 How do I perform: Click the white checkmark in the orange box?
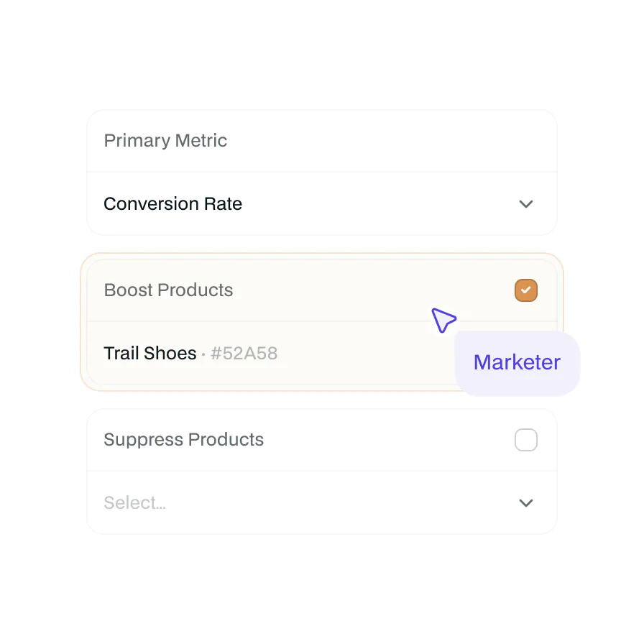(526, 290)
